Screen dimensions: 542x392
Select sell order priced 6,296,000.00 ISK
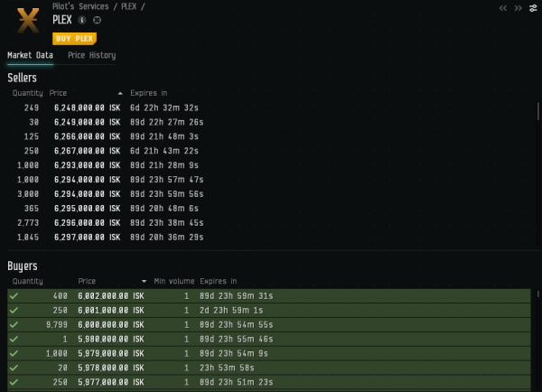271,222
